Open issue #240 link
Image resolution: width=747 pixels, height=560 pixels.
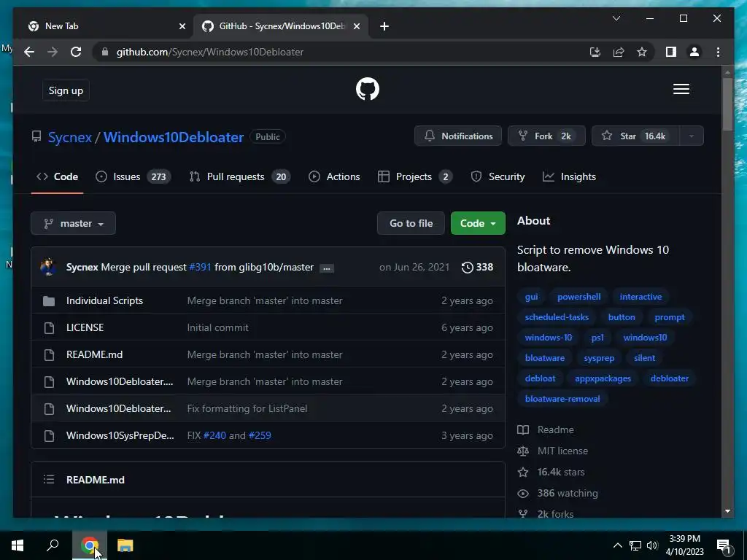(214, 436)
